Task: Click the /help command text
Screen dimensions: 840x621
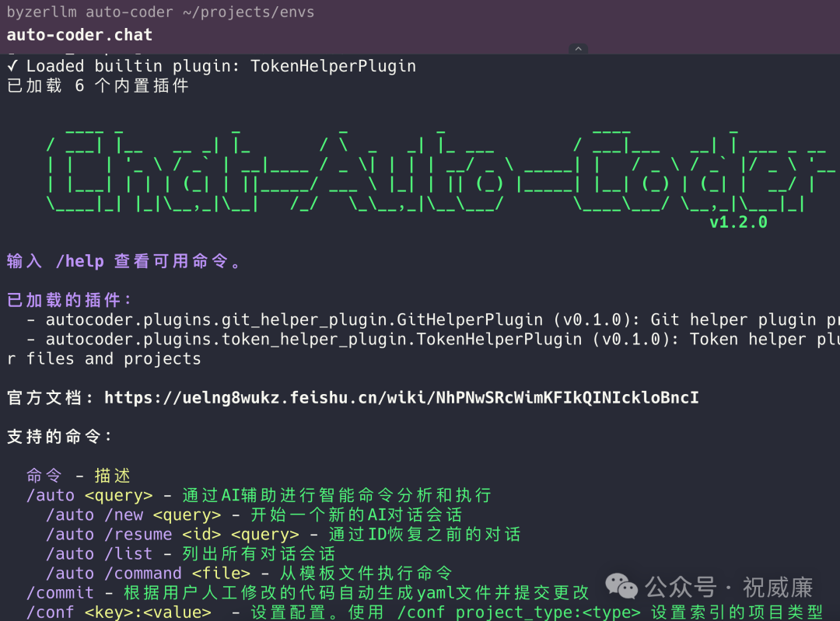Action: (x=82, y=260)
